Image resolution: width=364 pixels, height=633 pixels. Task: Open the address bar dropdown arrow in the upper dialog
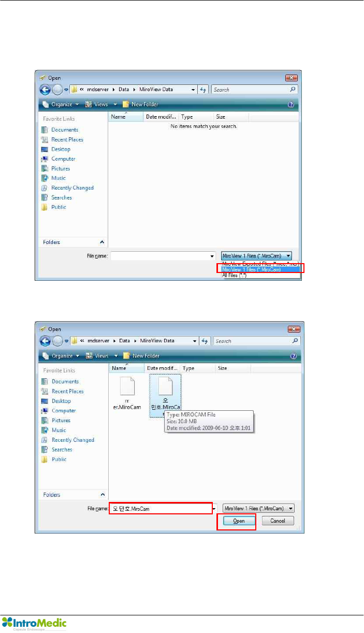(x=193, y=90)
